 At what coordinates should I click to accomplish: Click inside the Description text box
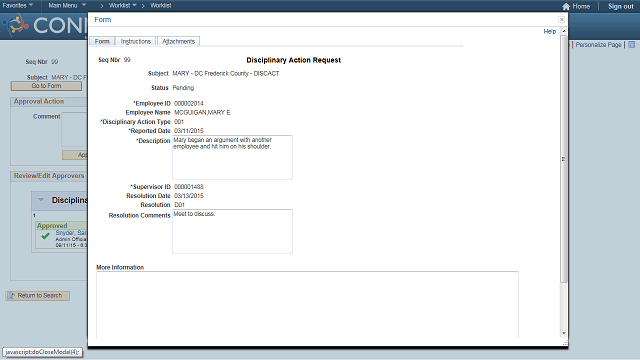pyautogui.click(x=232, y=157)
